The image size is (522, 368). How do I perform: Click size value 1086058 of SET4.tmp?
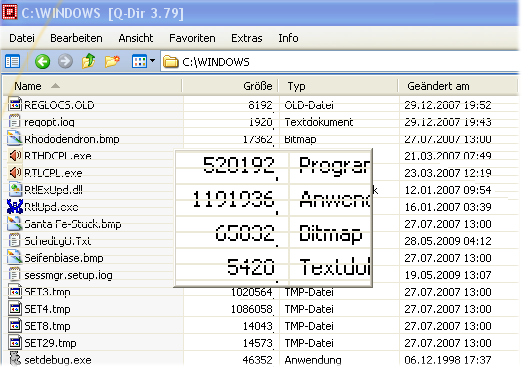(252, 309)
